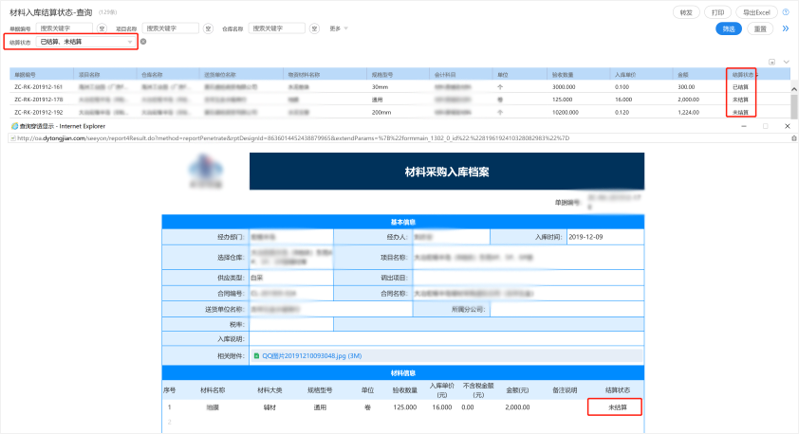Click the small table settings icon above grid
This screenshot has width=799, height=434.
pos(772,62)
